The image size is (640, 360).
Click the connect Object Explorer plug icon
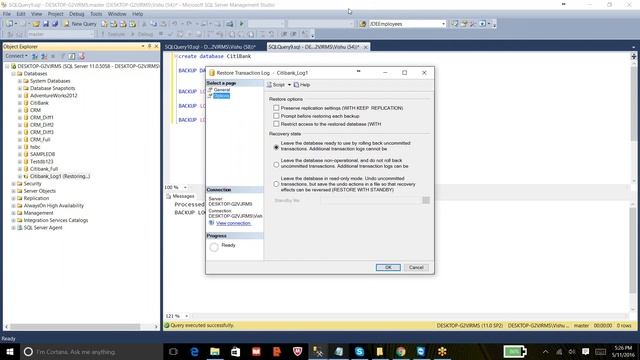(35, 56)
